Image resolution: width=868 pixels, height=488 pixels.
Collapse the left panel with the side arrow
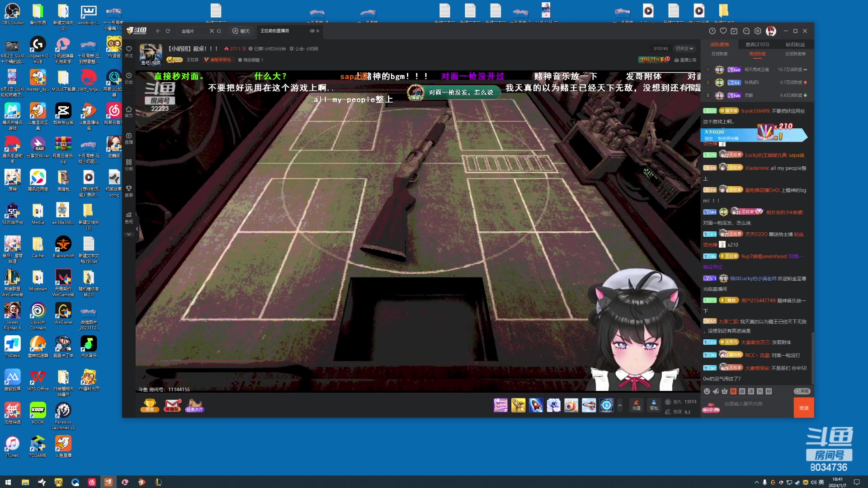coord(137,229)
